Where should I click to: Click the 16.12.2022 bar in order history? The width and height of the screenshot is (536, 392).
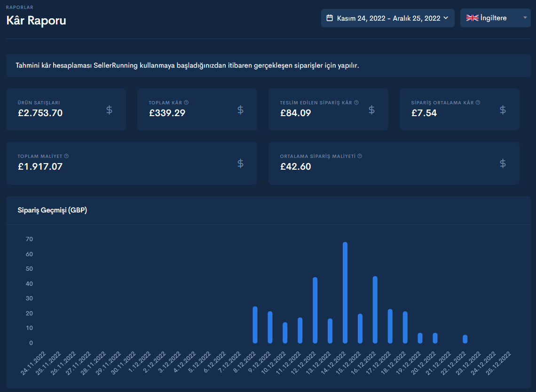pos(375,310)
